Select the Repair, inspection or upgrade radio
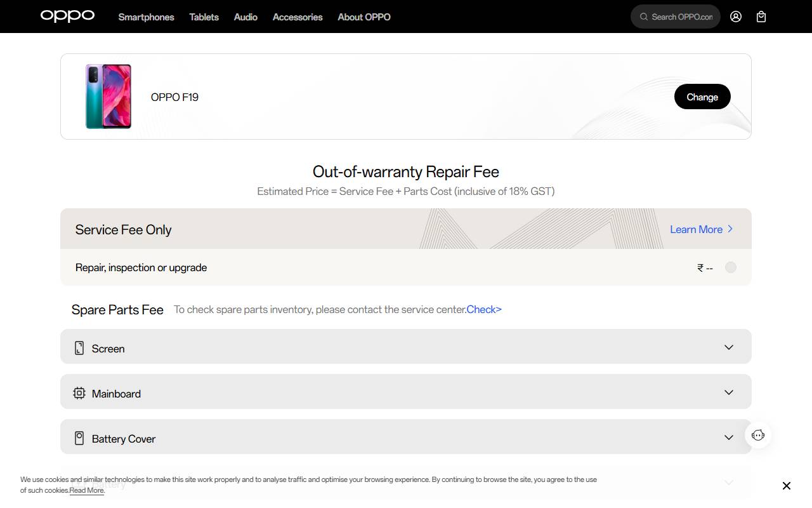The height and width of the screenshot is (508, 812). click(x=731, y=267)
